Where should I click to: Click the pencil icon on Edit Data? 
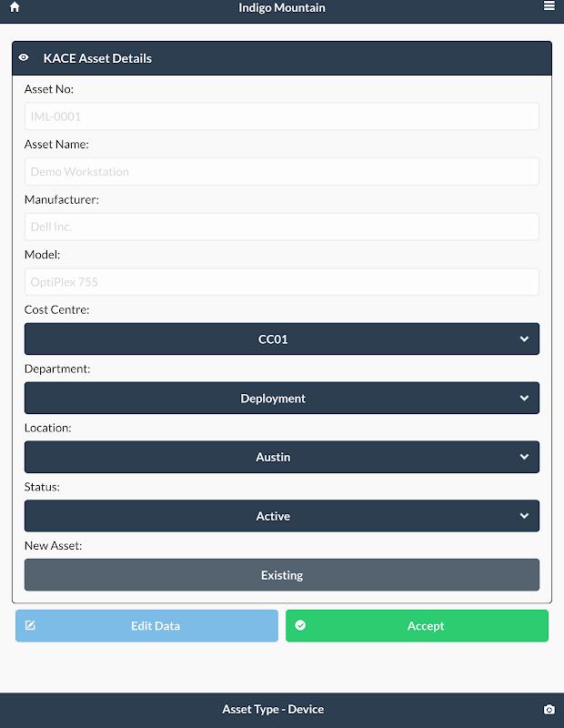tap(30, 626)
